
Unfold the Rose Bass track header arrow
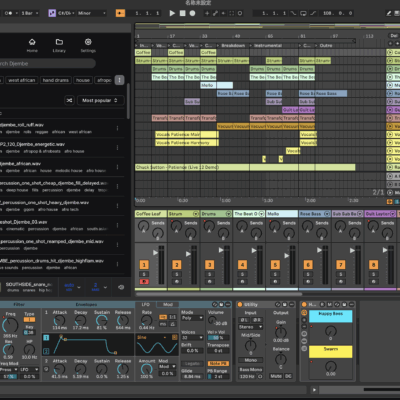point(327,214)
